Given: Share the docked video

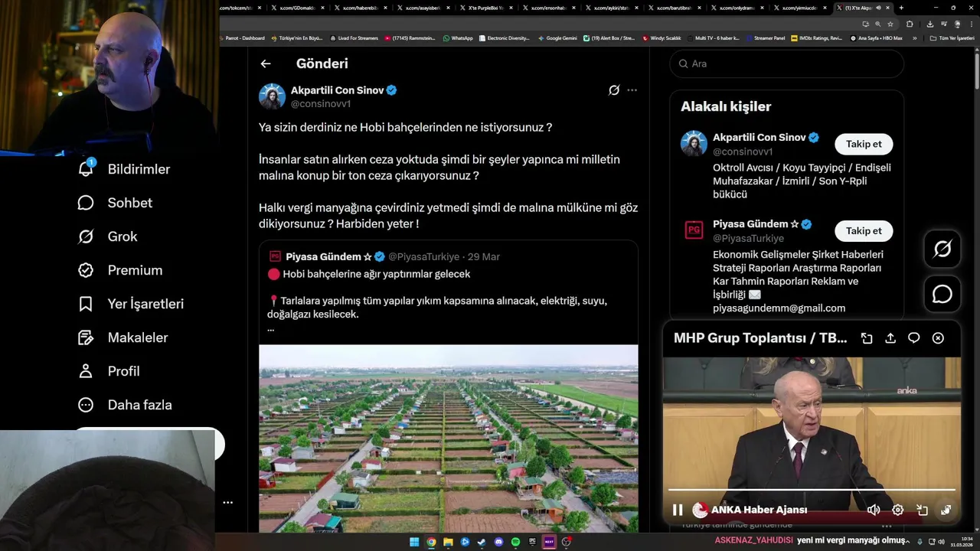Looking at the screenshot, I should 890,338.
